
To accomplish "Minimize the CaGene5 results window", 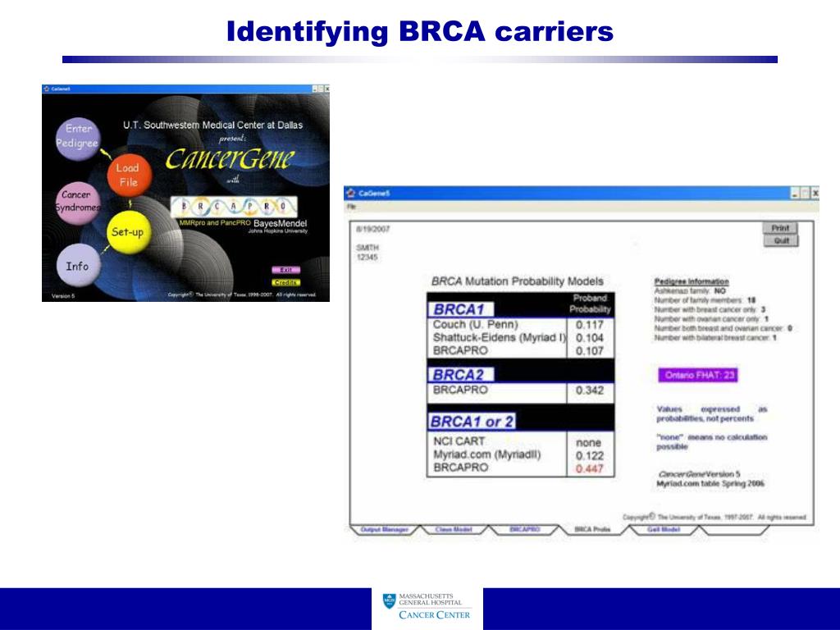I will [795, 194].
